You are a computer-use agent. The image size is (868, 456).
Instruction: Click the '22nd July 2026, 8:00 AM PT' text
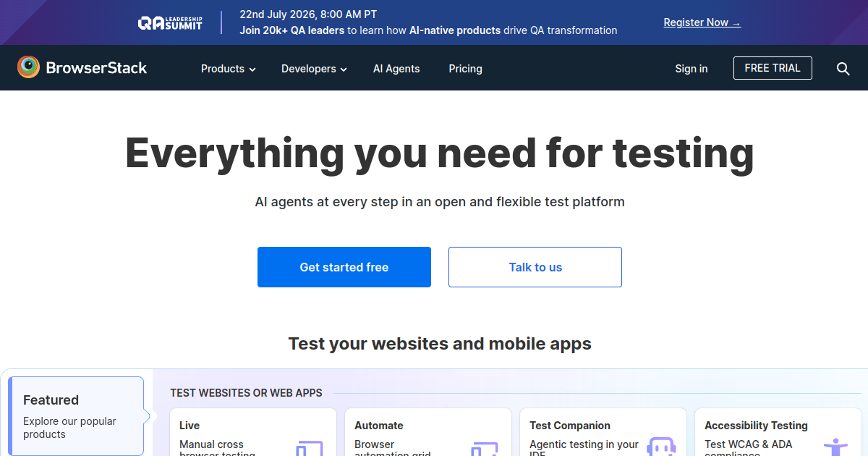pyautogui.click(x=308, y=14)
